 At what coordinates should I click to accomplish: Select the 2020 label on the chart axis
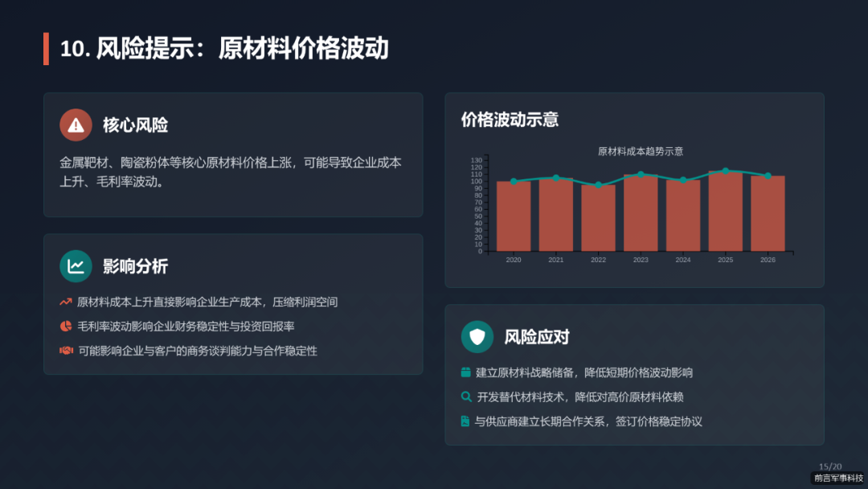pos(514,260)
